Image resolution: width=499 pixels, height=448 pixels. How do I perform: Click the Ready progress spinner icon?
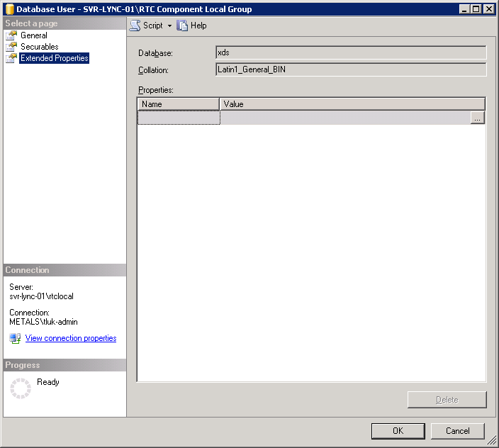(21, 388)
